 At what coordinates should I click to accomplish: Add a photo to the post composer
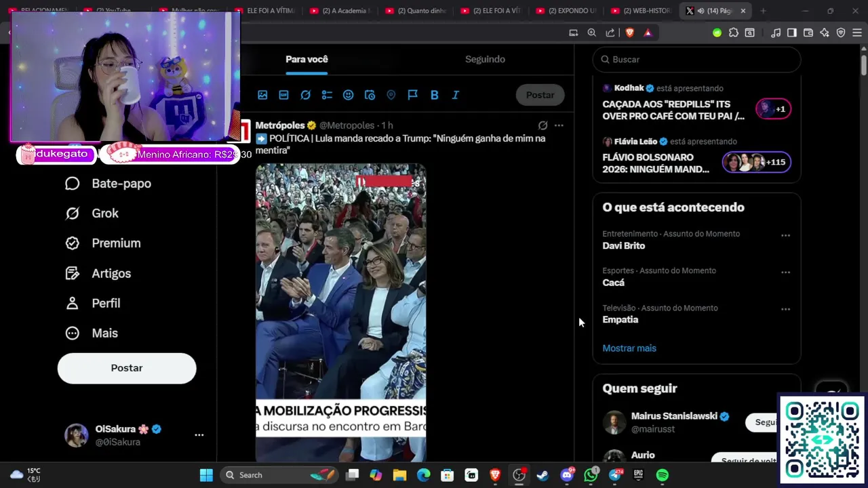coord(262,95)
